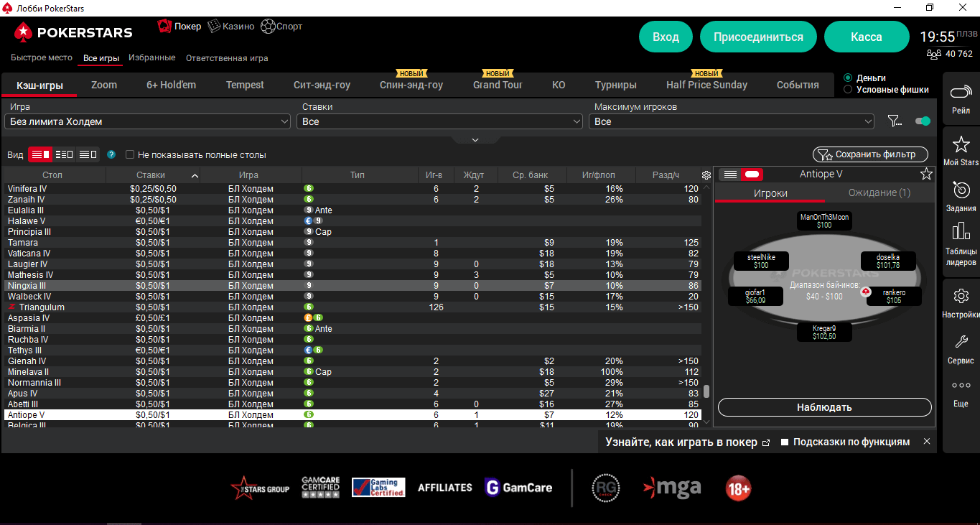
Task: Open Сервис wrench icon
Action: point(961,343)
